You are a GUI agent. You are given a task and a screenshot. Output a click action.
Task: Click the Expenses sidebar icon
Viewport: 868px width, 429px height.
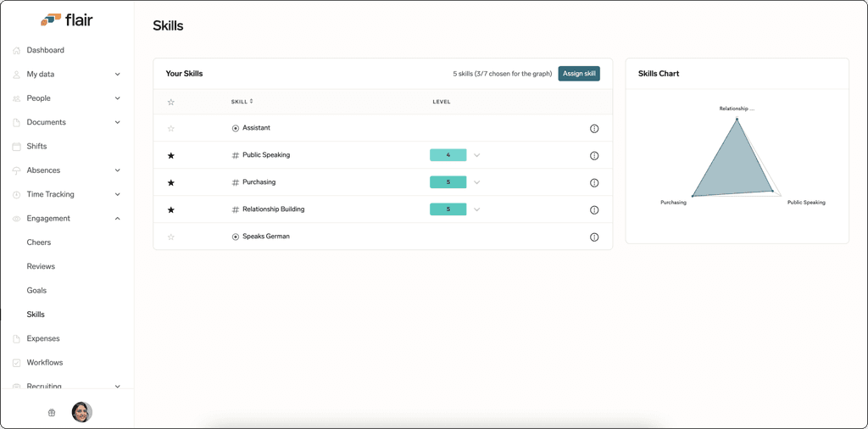16,339
